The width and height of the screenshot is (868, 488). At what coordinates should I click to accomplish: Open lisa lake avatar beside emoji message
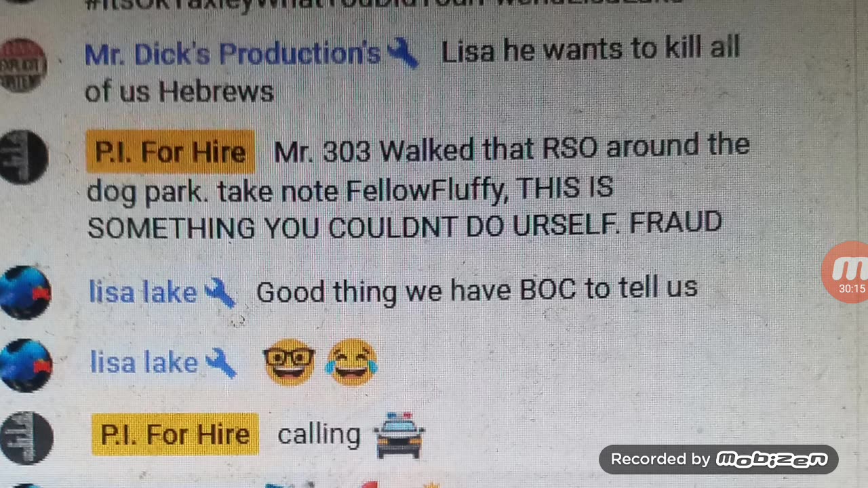tap(25, 366)
